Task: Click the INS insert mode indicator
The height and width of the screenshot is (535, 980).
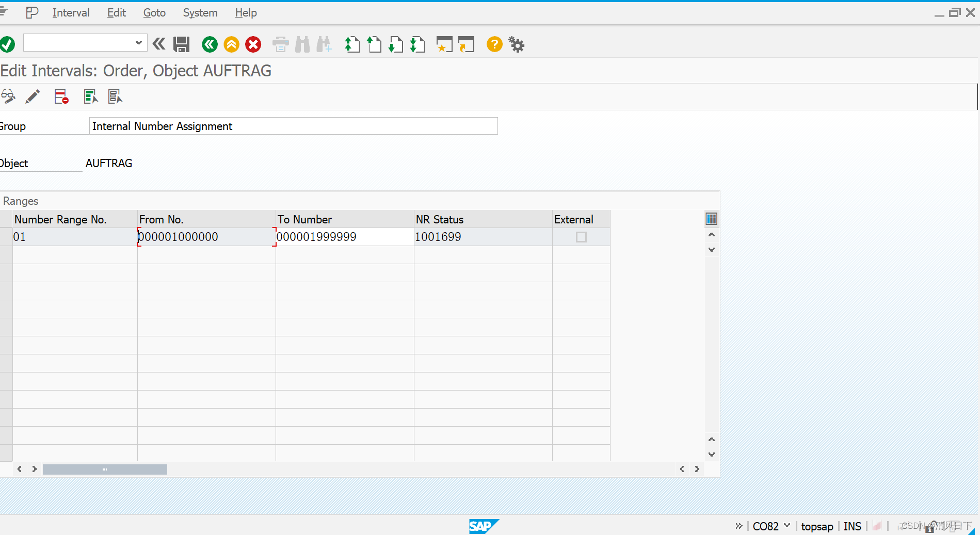Action: coord(853,526)
